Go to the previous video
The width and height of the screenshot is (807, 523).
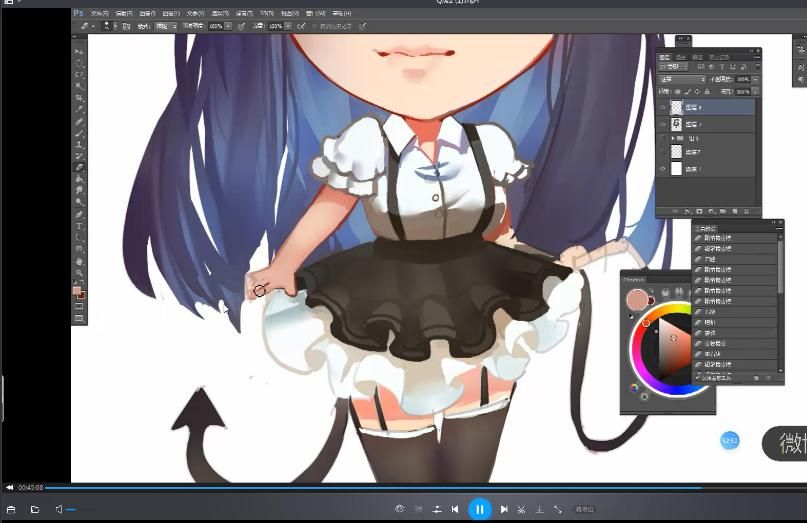[455, 510]
